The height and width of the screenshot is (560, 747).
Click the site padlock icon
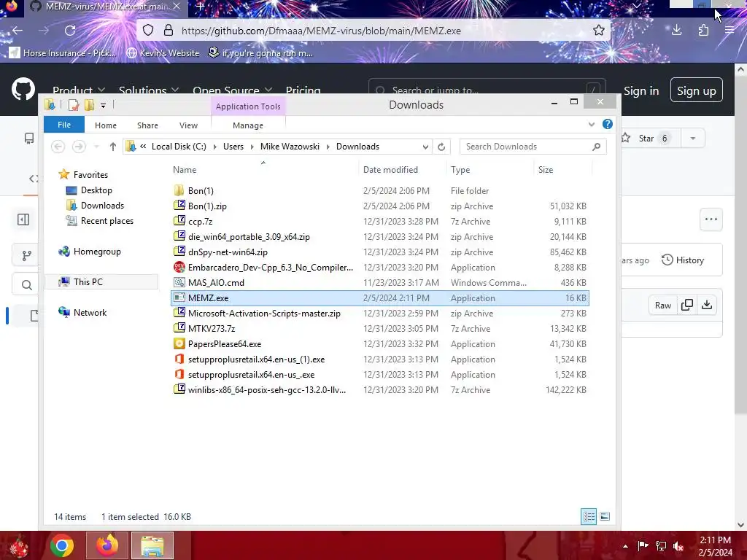click(x=169, y=31)
